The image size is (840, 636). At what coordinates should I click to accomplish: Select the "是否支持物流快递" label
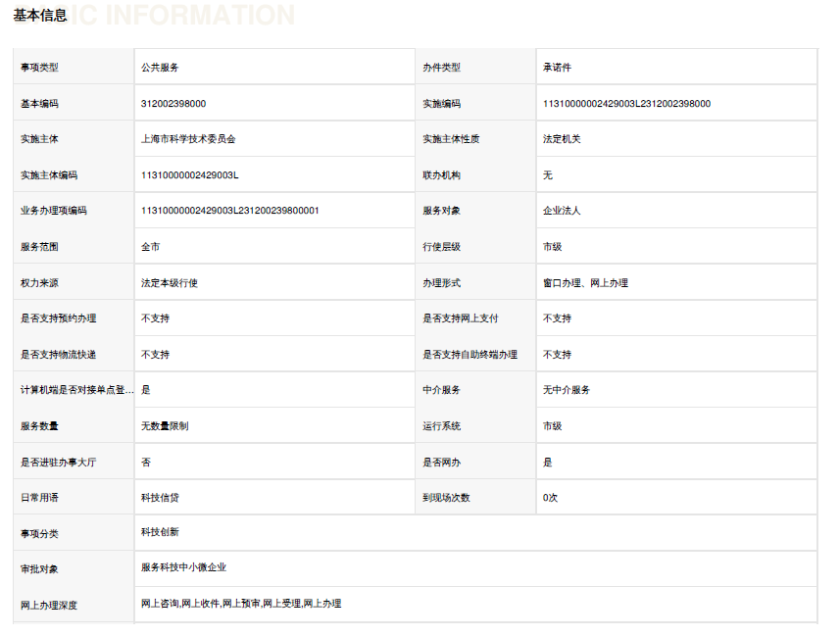[59, 355]
